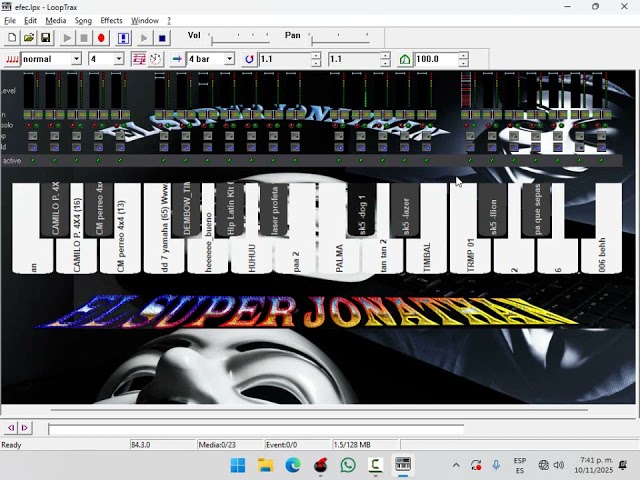Image resolution: width=640 pixels, height=480 pixels.
Task: Click the green tempo metronome icon
Action: 404,59
